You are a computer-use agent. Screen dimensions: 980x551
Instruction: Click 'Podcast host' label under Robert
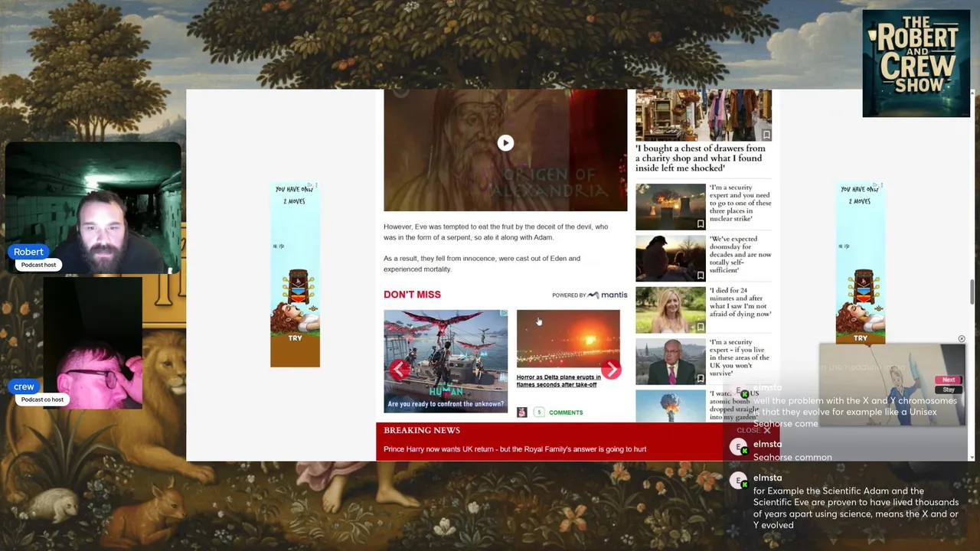[38, 265]
